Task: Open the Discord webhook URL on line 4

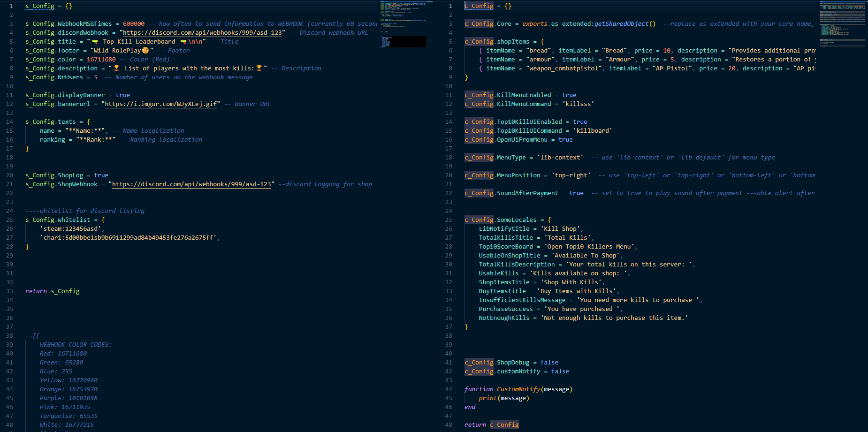Action: 202,32
